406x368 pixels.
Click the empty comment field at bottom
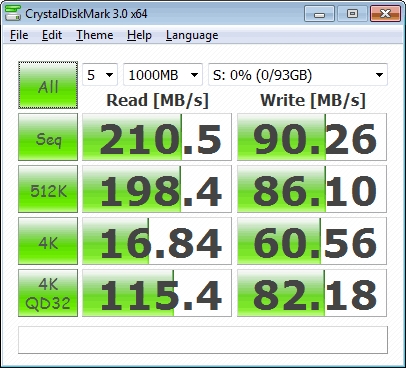click(203, 340)
